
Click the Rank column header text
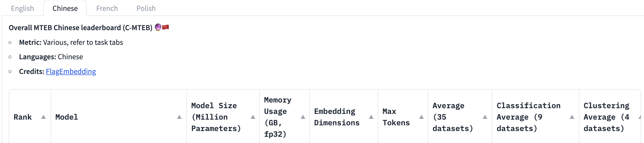(23, 117)
